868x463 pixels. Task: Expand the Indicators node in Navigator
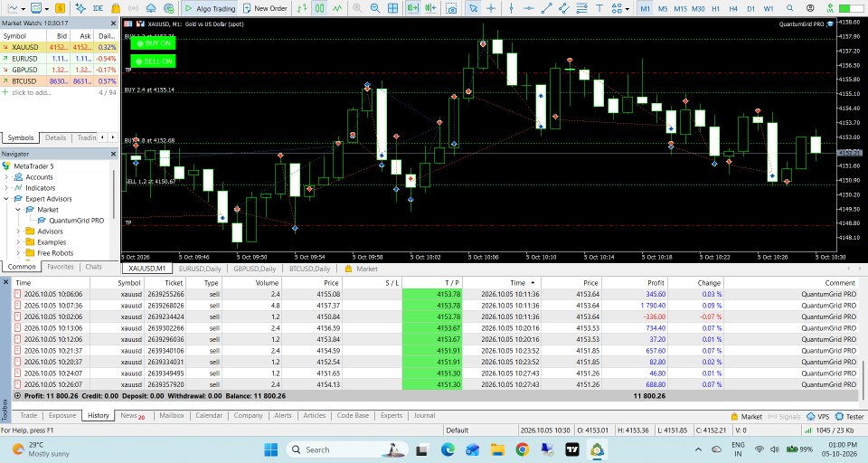coord(7,188)
